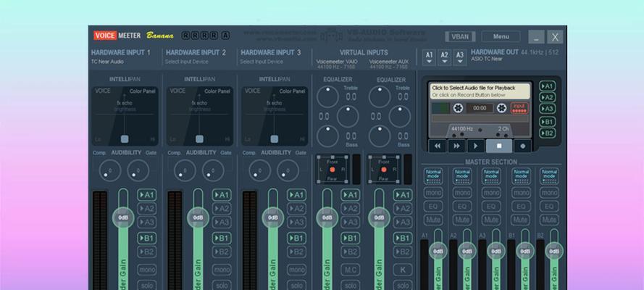Screen dimensions: 644x290
Task: Toggle the red input button on the cassette
Action: tap(519, 108)
